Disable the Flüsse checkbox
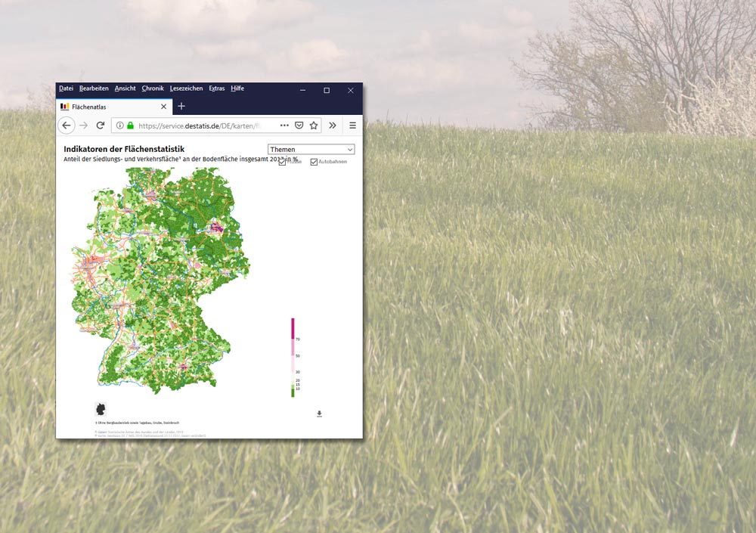The height and width of the screenshot is (533, 756). coord(282,162)
